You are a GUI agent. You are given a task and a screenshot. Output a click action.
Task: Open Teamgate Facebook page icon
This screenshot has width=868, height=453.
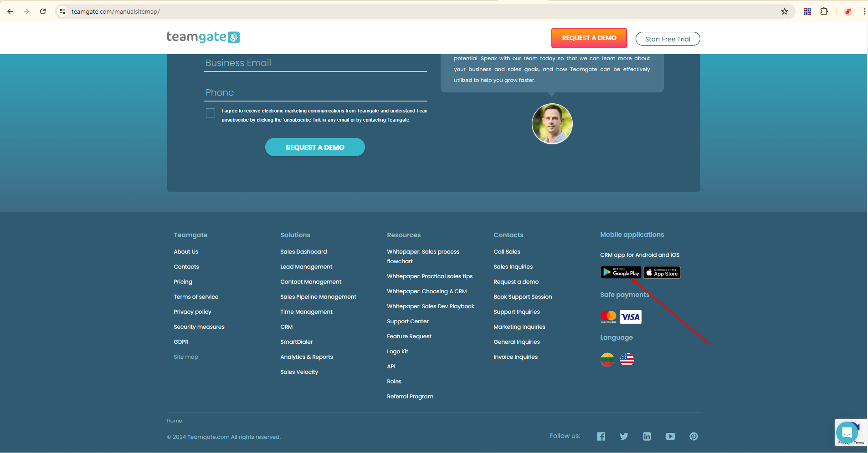tap(601, 436)
